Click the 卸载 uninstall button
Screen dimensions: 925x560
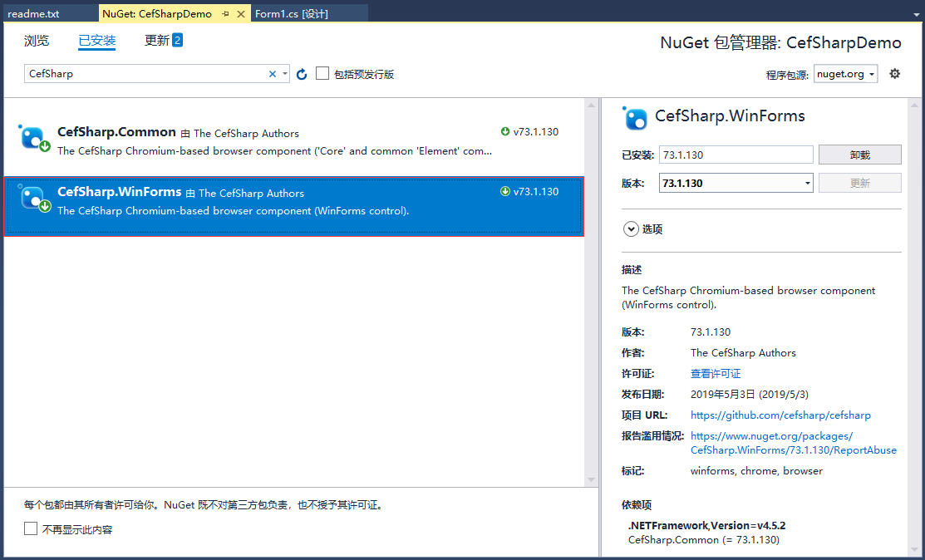[859, 155]
